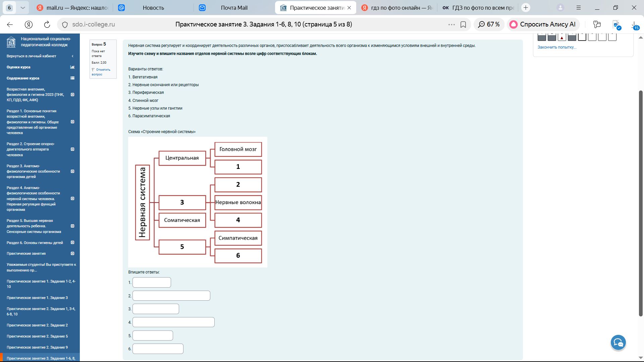Open Практическое занятие 1. Задания 1-2, 4-10
The width and height of the screenshot is (644, 362).
click(41, 284)
